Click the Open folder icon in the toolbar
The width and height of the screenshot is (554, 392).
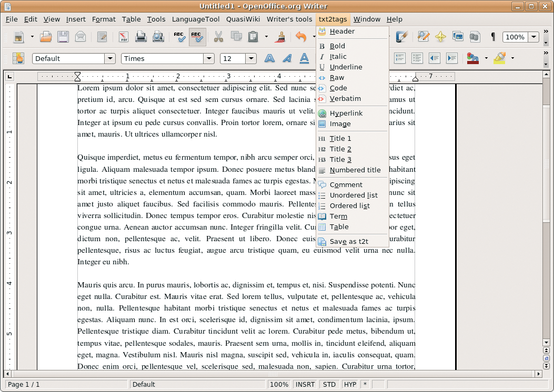point(46,37)
